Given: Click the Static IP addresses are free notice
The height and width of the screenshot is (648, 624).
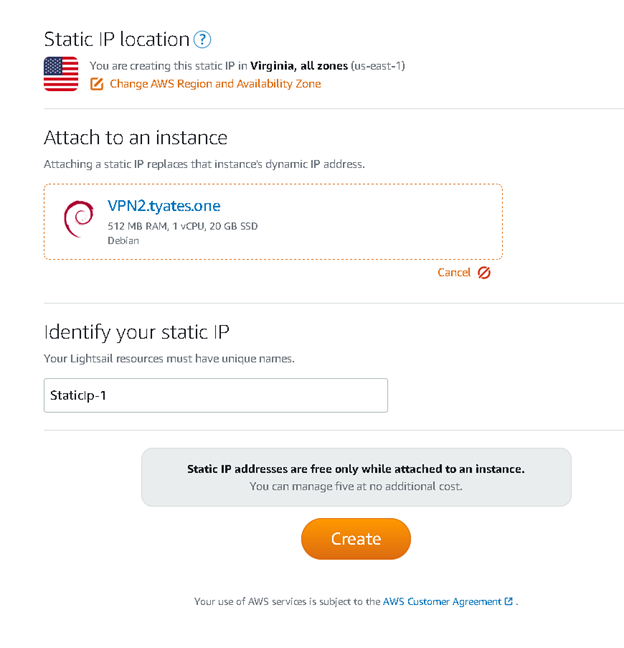Looking at the screenshot, I should point(356,477).
